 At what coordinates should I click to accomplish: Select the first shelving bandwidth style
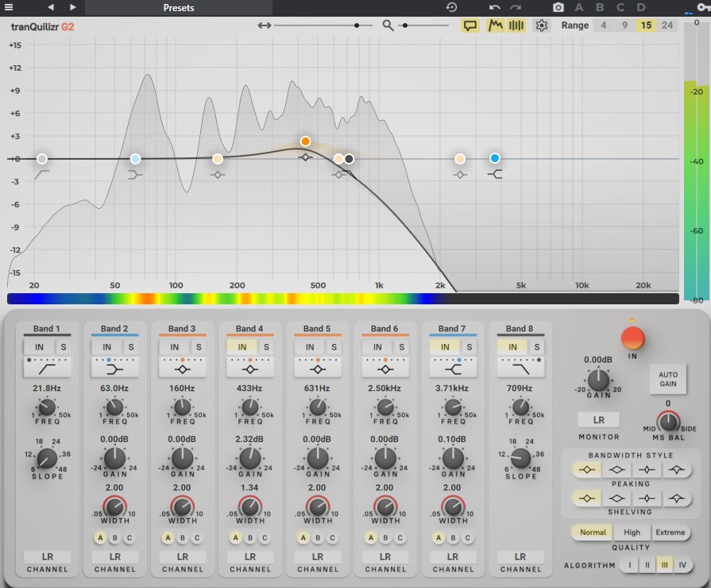click(587, 498)
